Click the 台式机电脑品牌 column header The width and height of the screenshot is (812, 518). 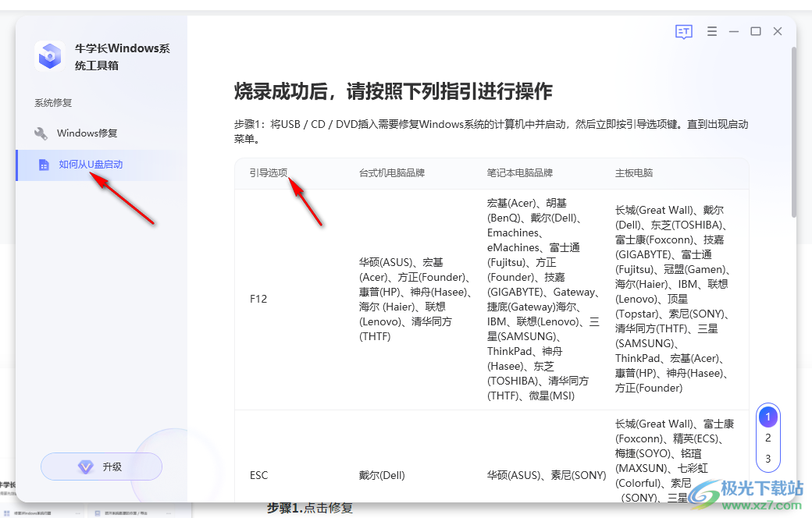tap(392, 173)
